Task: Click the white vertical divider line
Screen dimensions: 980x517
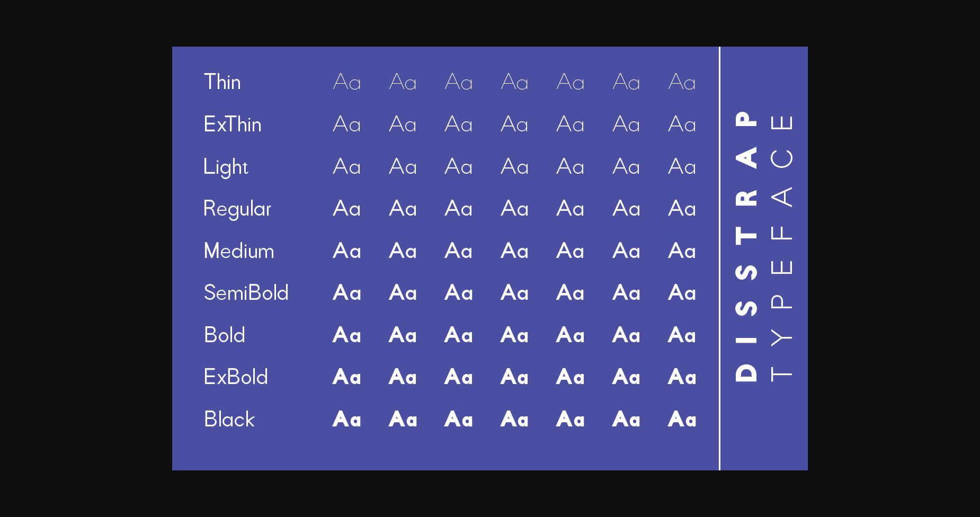Action: (719, 258)
